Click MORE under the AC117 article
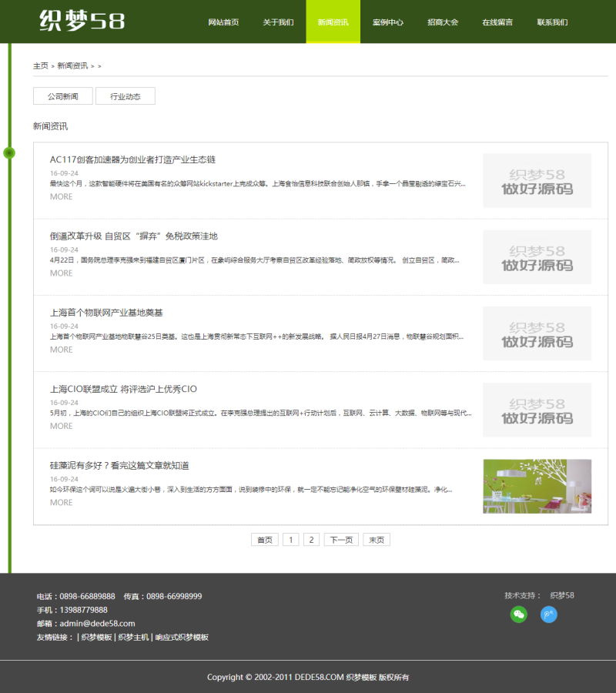This screenshot has width=616, height=693. click(x=61, y=196)
